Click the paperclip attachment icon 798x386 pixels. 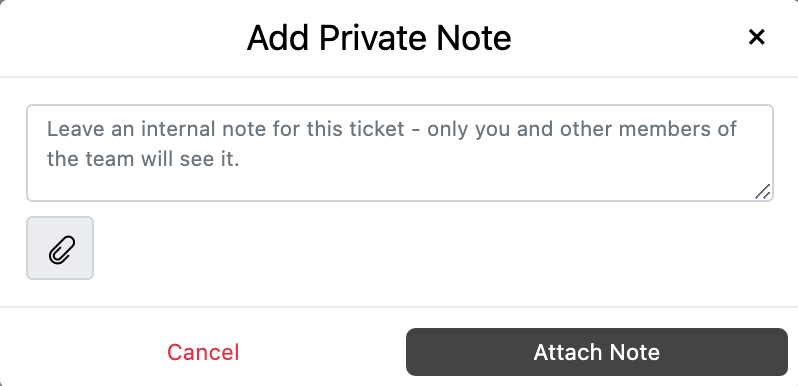62,250
